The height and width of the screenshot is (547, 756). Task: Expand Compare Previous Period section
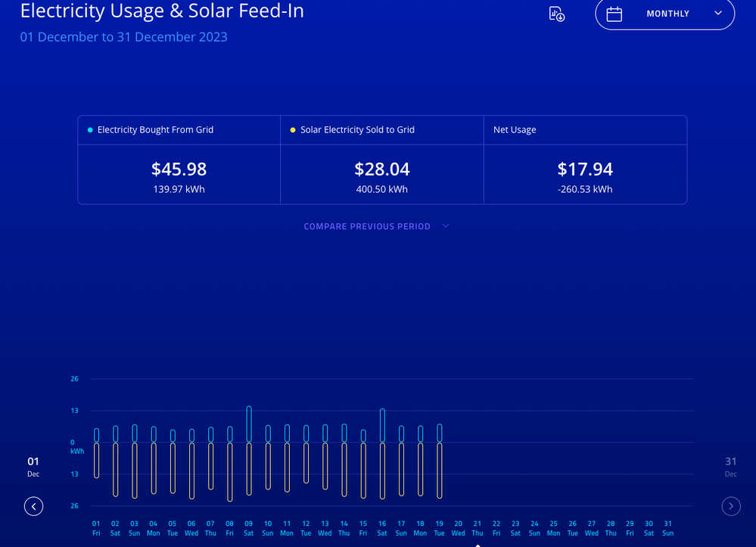point(367,226)
